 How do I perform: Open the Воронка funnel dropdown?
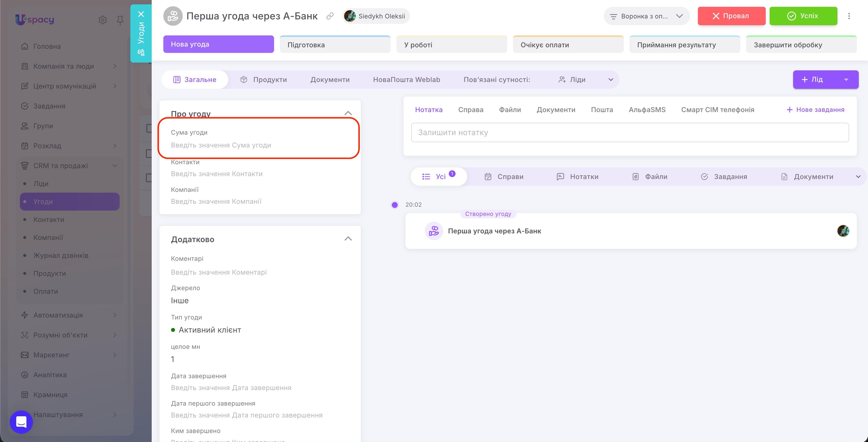[647, 16]
